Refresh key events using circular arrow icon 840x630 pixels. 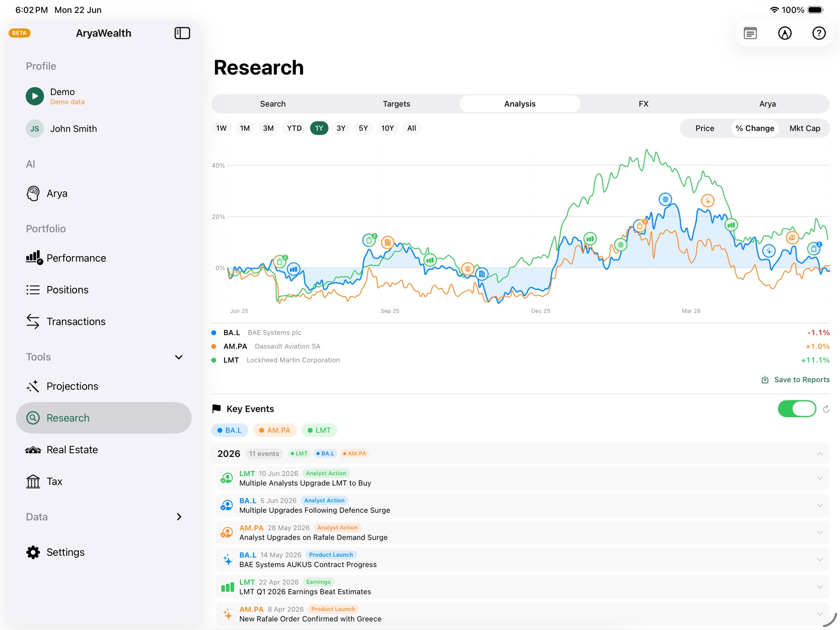(x=826, y=409)
